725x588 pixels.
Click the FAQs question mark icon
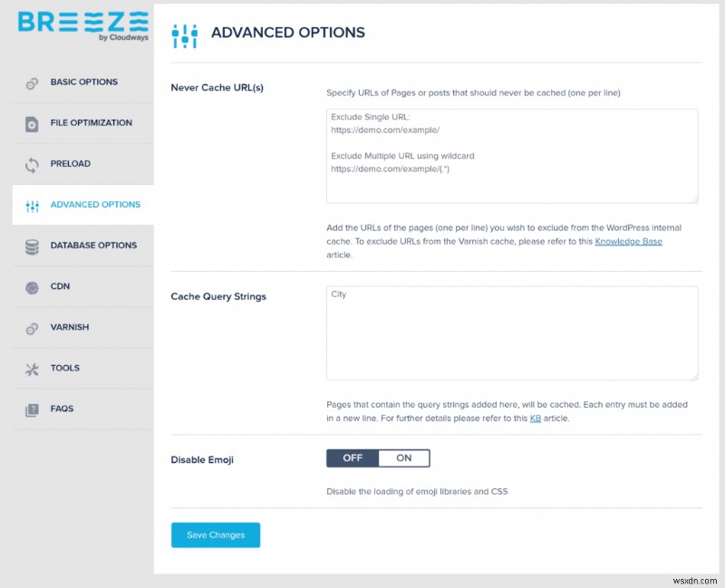point(33,410)
